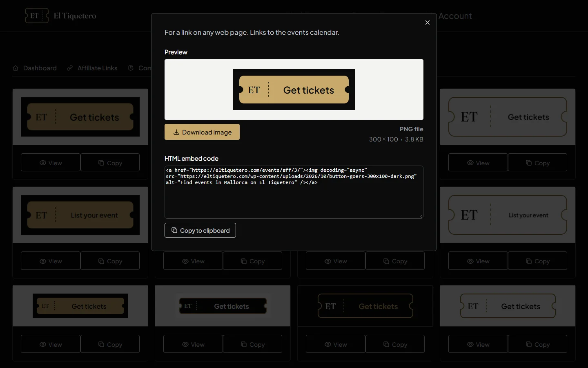Copy the small light outlined Get tickets banner
Viewport: 588px width, 368px height.
pos(538,344)
